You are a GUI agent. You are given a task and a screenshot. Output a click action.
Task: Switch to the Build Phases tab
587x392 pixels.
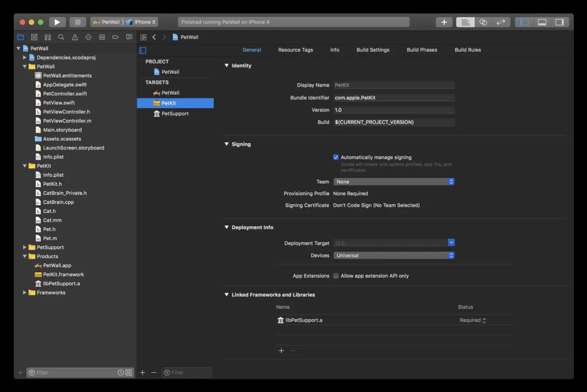(x=422, y=50)
